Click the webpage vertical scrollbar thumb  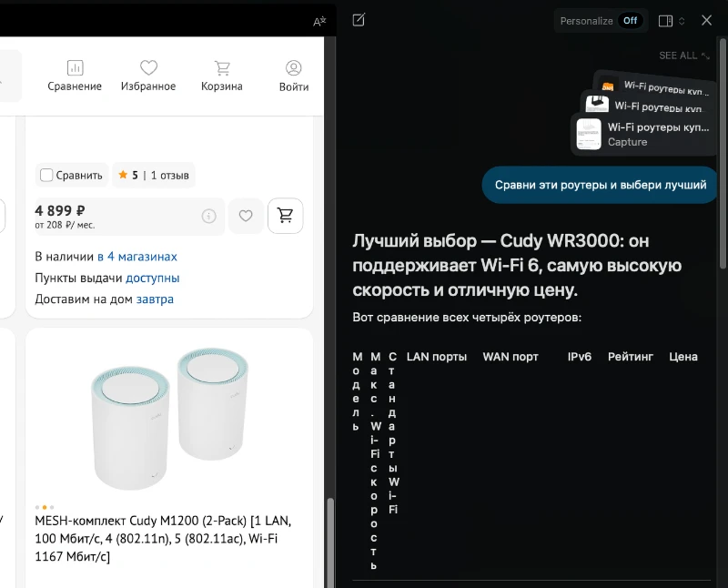tap(330, 542)
